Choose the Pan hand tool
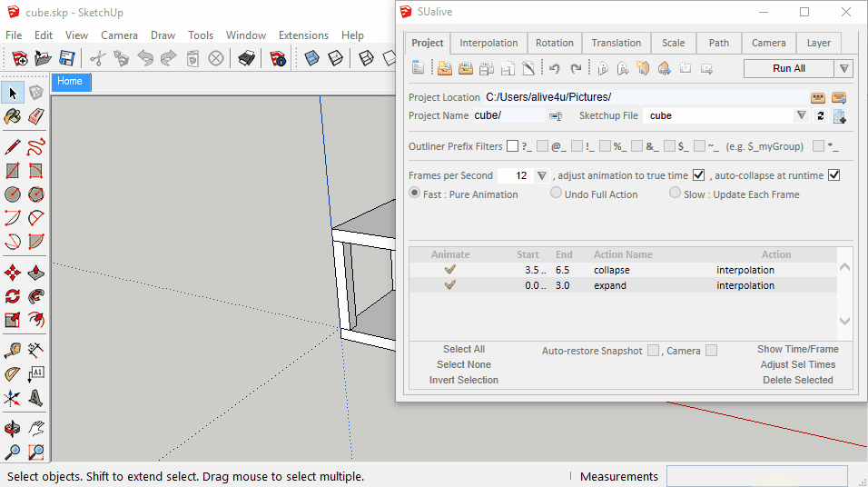The height and width of the screenshot is (487, 868). pos(36,428)
